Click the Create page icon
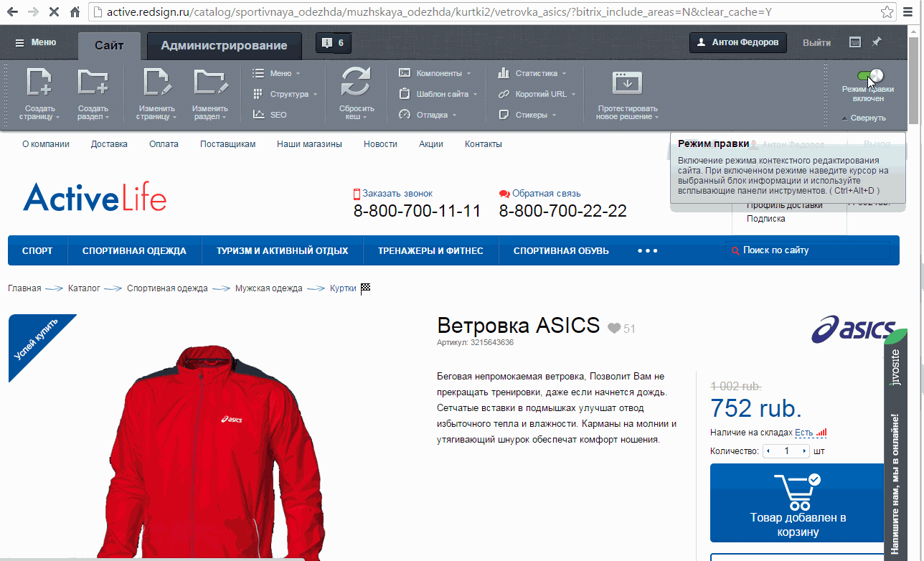924x561 pixels. (x=39, y=81)
